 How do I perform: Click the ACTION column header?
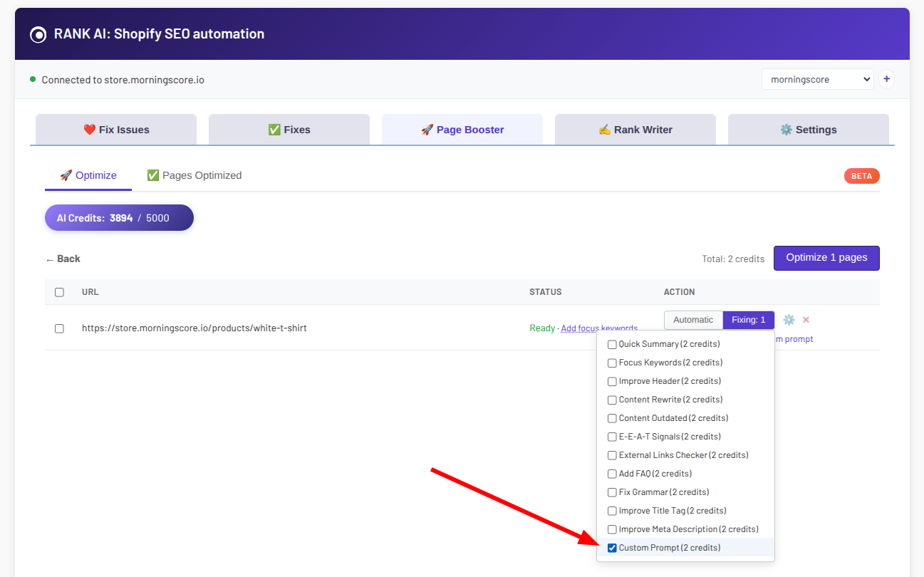tap(680, 292)
